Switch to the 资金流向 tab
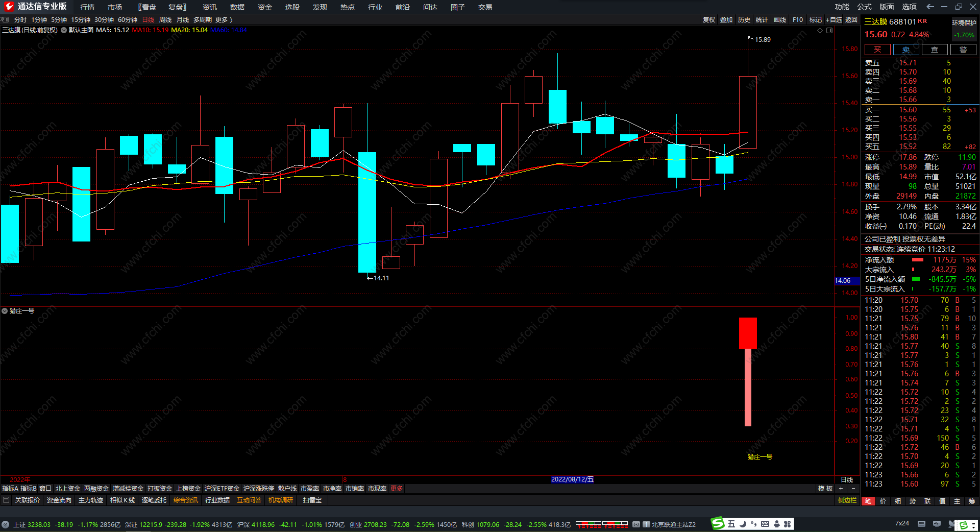Screen dimensions: 980x532 point(59,500)
